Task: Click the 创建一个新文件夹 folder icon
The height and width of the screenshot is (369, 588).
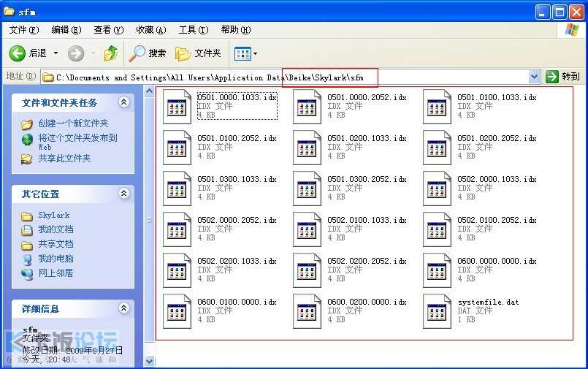Action: click(x=27, y=123)
